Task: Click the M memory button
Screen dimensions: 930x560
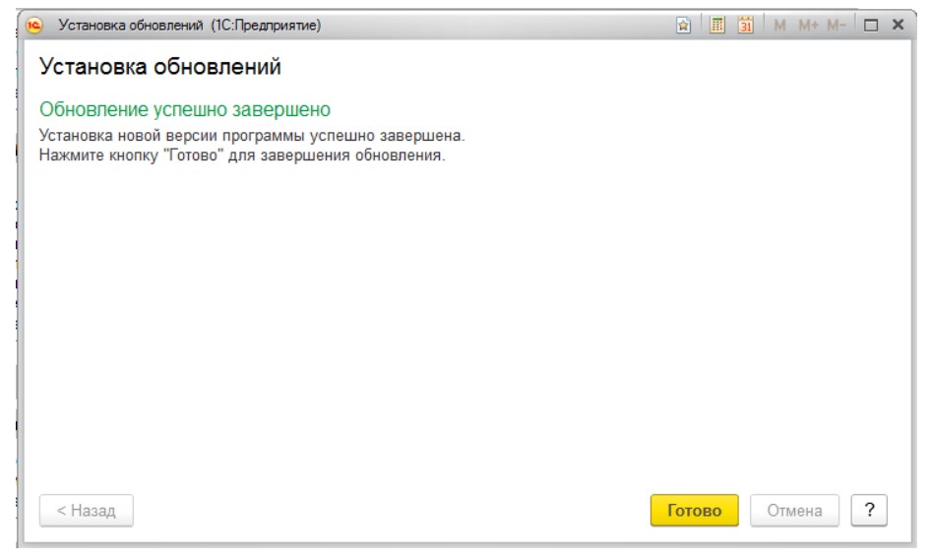Action: pos(779,25)
